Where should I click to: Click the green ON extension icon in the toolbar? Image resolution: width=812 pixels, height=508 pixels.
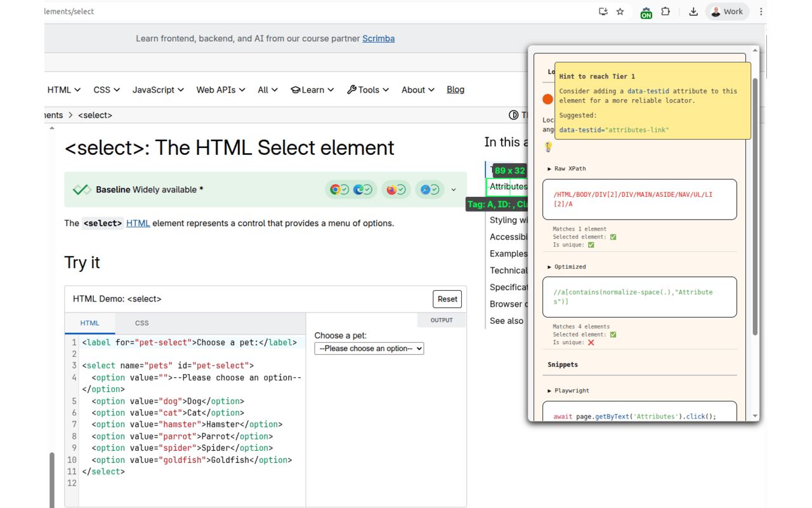tap(646, 12)
